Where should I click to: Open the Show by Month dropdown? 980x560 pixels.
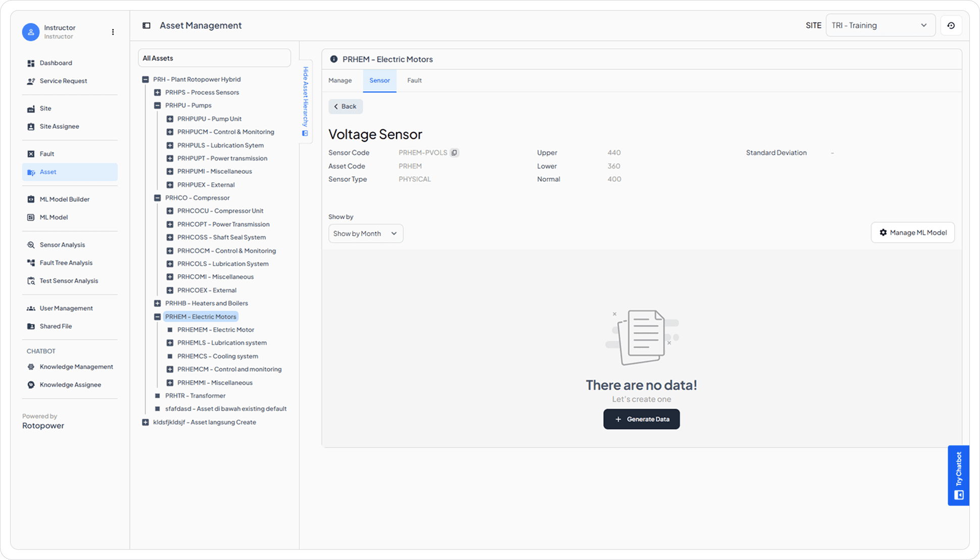(x=365, y=233)
